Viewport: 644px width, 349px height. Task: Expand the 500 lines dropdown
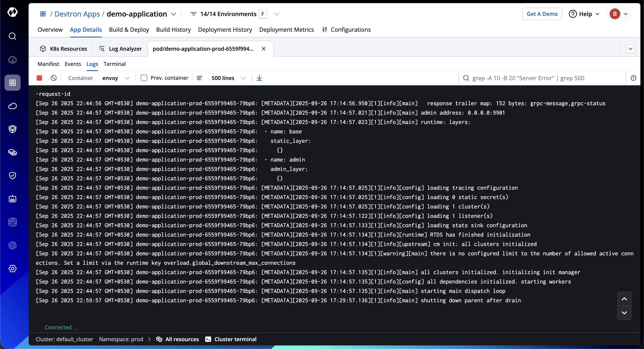coord(228,78)
